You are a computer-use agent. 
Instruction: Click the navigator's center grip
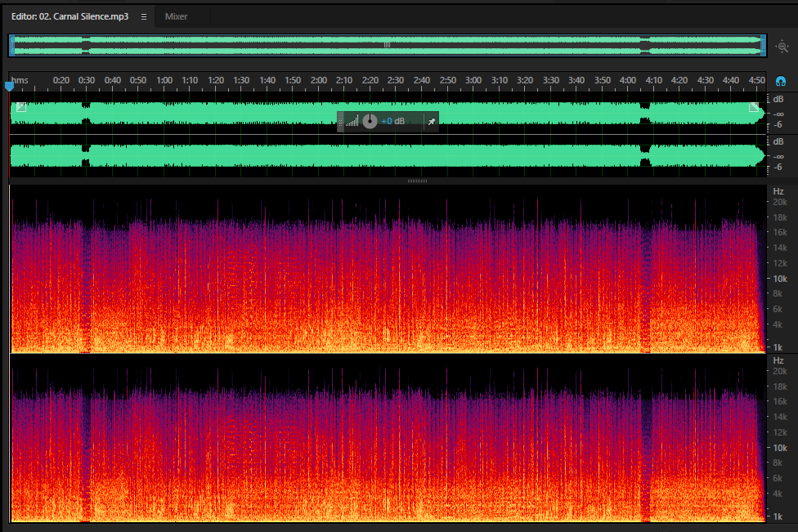[388, 45]
